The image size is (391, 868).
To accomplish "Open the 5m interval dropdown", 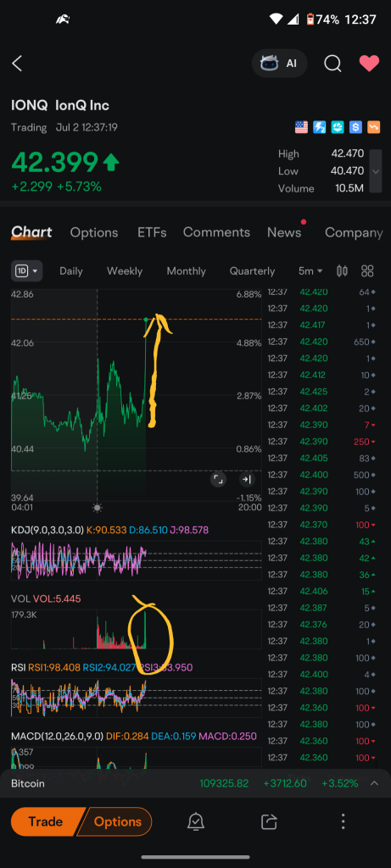I will click(x=310, y=271).
